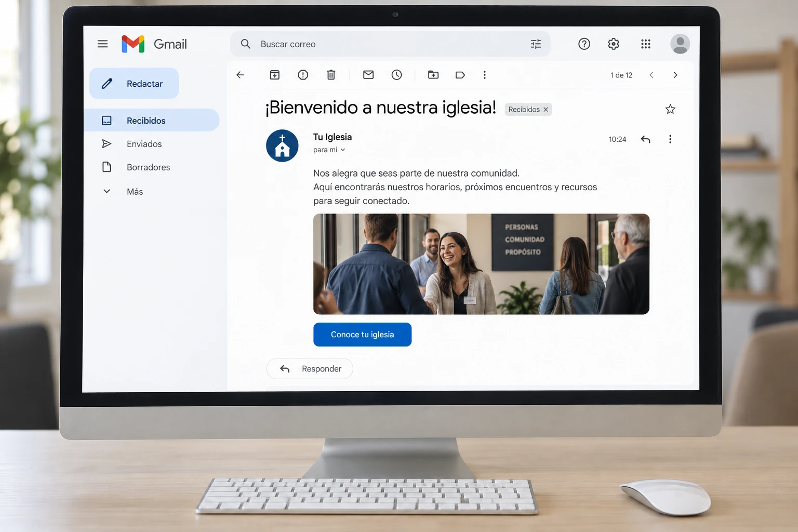The image size is (798, 532).
Task: Go back to inbox with arrow
Action: (240, 75)
